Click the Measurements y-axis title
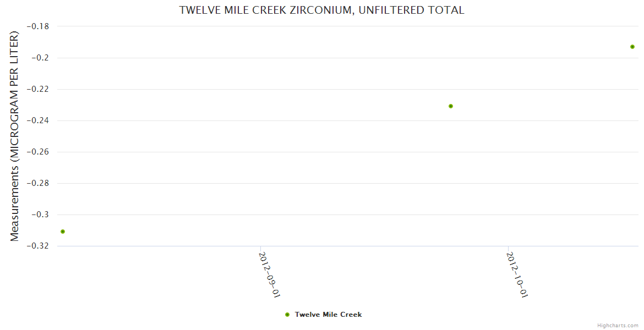 15,136
